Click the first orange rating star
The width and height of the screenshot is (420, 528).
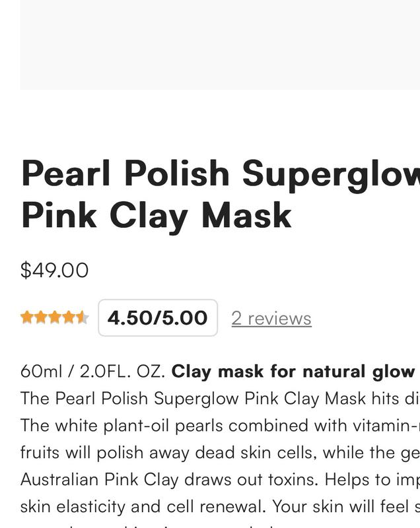coord(27,317)
